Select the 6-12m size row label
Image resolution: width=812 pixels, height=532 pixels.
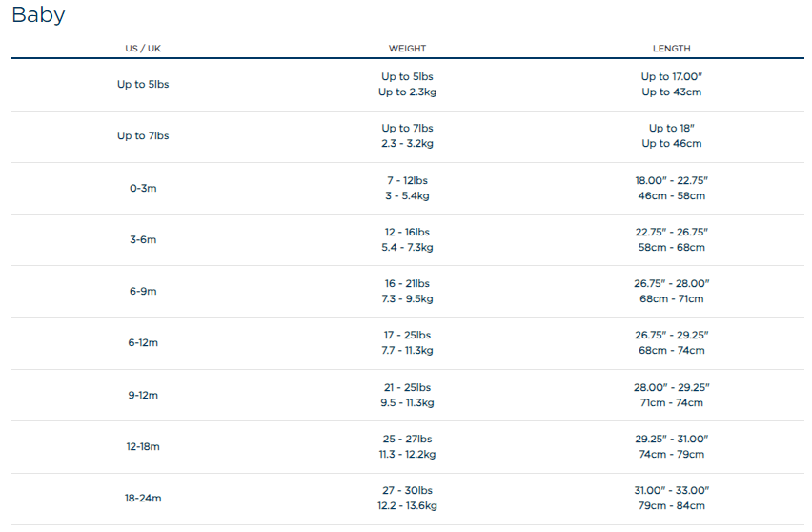coord(143,342)
